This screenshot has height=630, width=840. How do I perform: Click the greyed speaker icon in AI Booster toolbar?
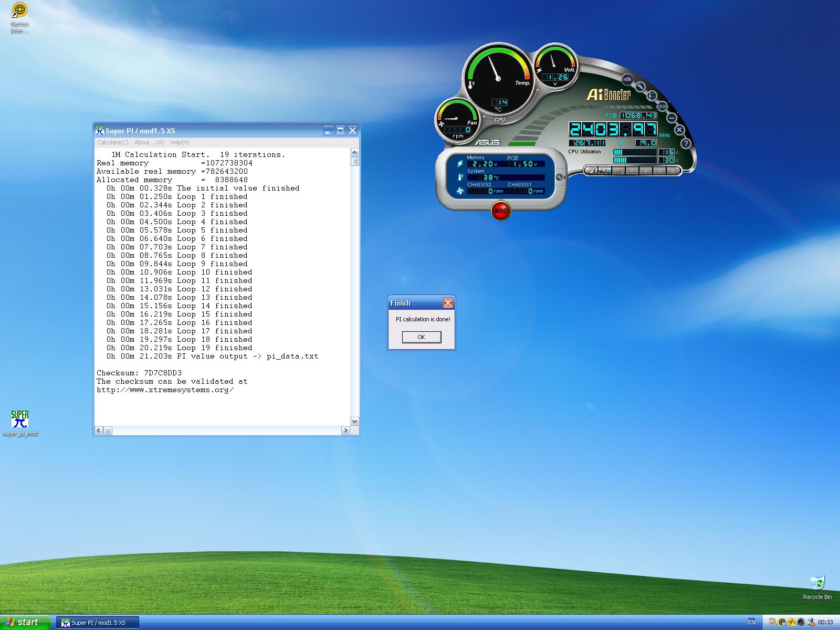[x=618, y=171]
